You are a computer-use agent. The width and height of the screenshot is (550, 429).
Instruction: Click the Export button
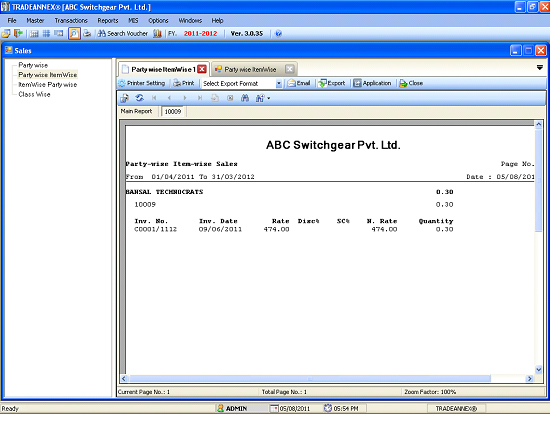coord(332,83)
